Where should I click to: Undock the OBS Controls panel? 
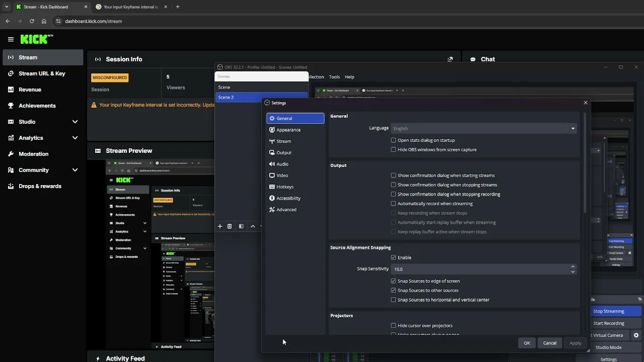[639, 300]
